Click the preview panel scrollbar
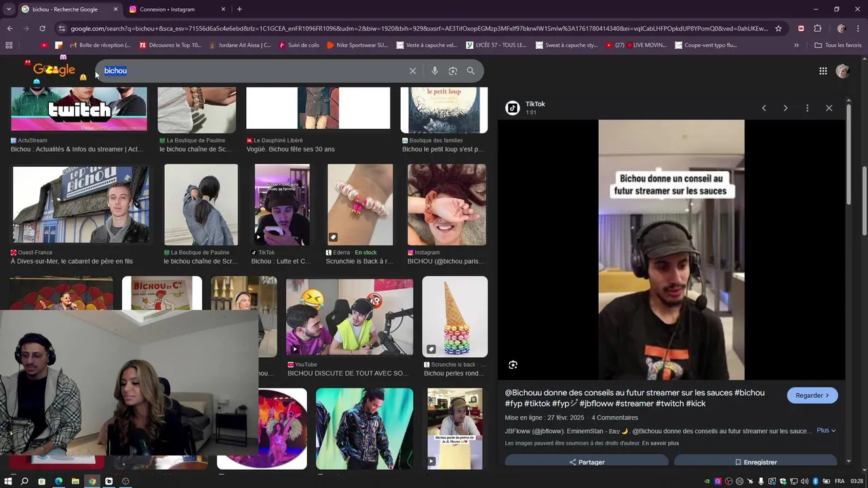 pos(849,155)
